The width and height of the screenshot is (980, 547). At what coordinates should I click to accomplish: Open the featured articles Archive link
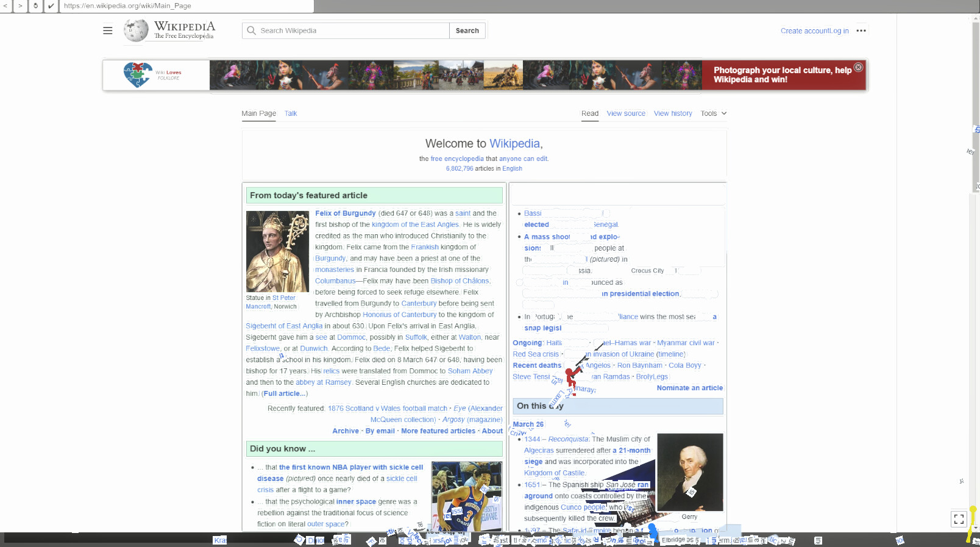[346, 431]
